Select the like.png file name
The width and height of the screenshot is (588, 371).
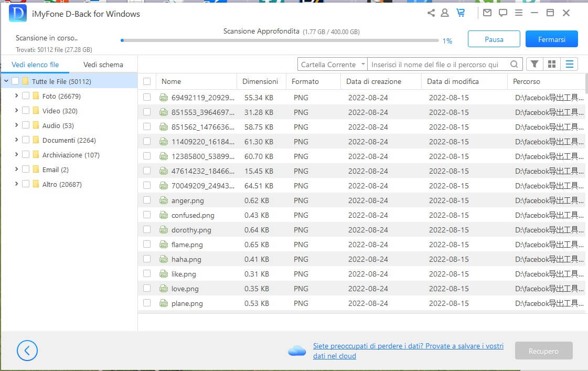pyautogui.click(x=184, y=274)
